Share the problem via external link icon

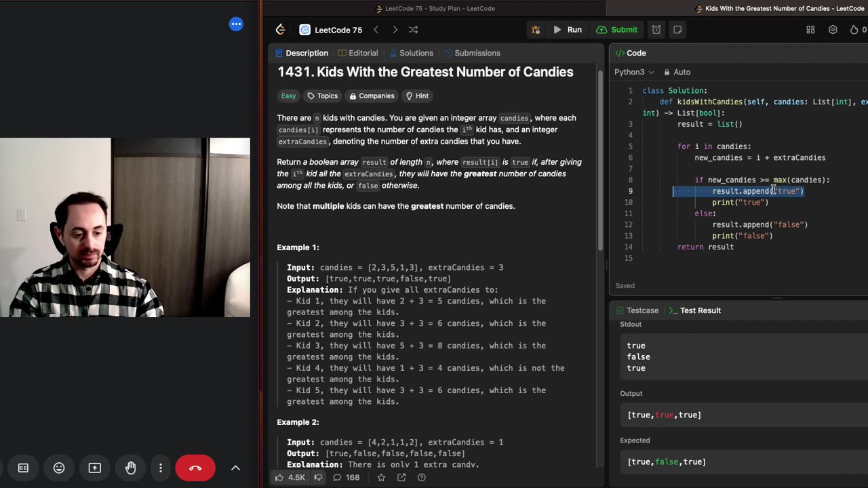click(401, 478)
